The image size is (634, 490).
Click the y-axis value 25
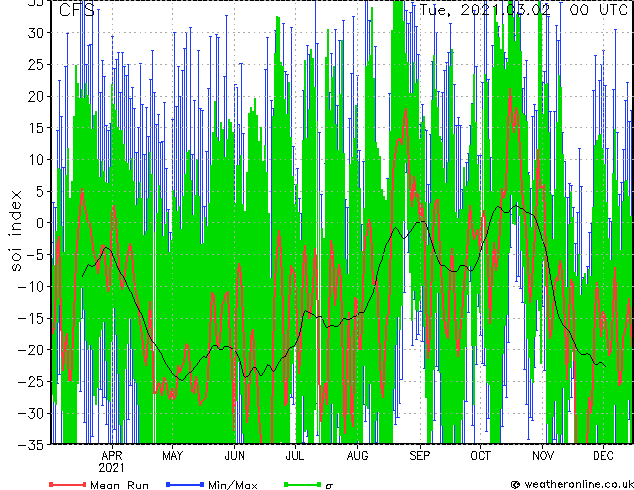click(36, 65)
